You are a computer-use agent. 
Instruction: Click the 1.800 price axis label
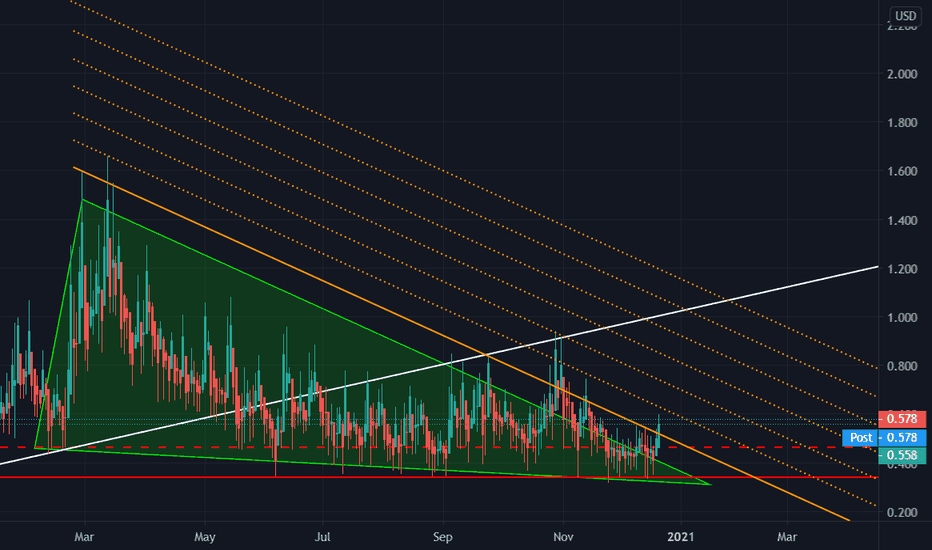pos(902,123)
